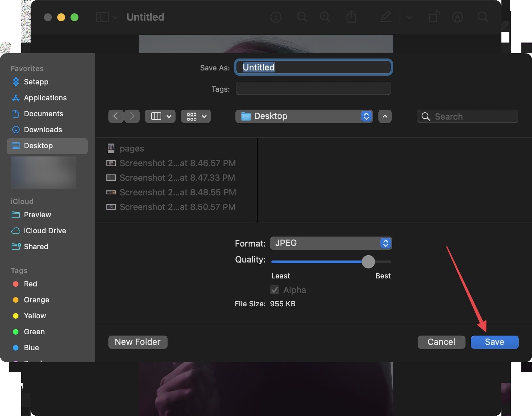The image size is (532, 416).
Task: Open the column view options dropdown
Action: pyautogui.click(x=160, y=116)
